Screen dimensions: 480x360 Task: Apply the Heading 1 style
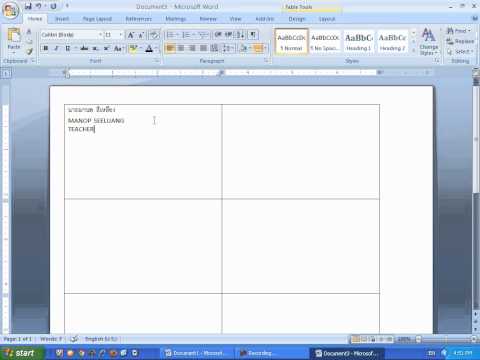(x=358, y=41)
